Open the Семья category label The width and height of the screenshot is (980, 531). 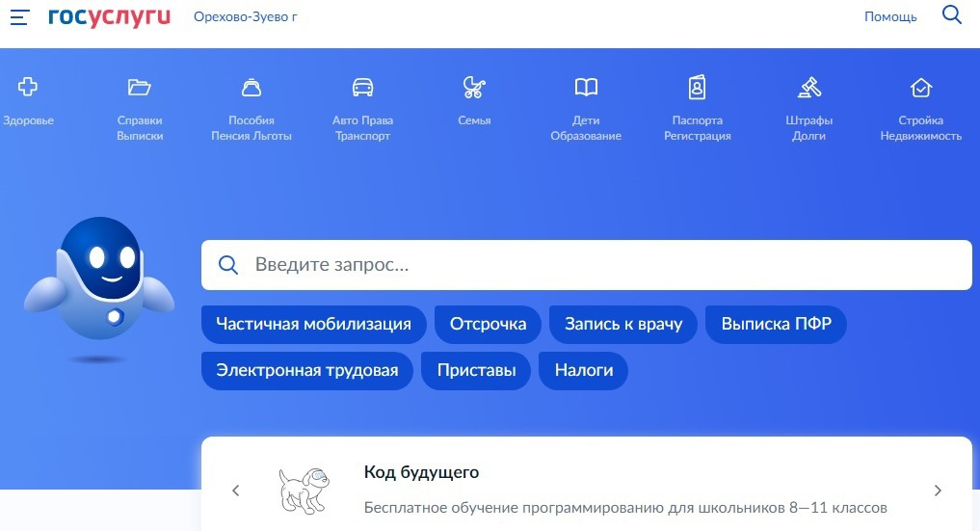[x=474, y=119]
